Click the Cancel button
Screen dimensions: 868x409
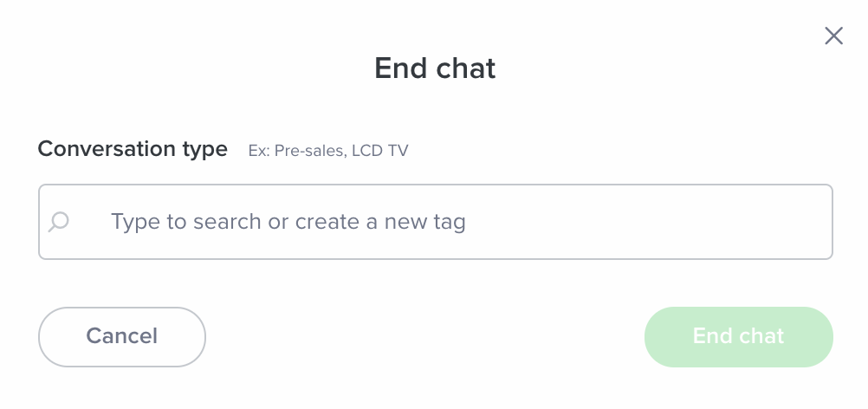point(122,336)
